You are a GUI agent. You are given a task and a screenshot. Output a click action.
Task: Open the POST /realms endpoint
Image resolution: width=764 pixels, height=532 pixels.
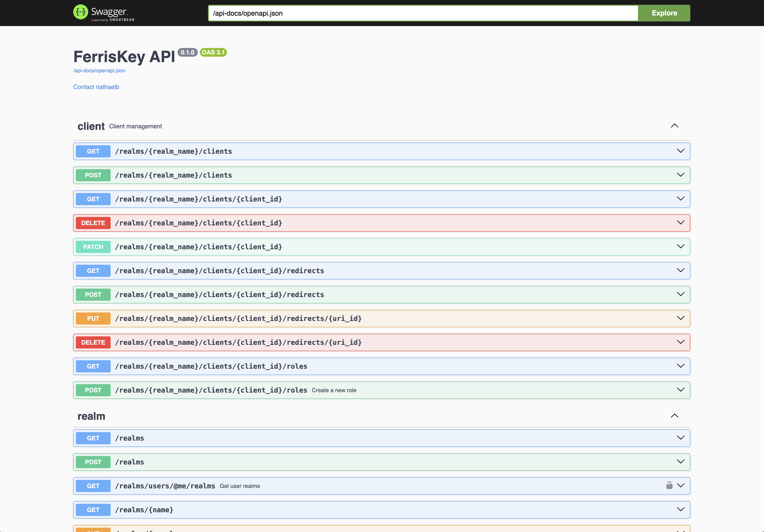point(130,462)
